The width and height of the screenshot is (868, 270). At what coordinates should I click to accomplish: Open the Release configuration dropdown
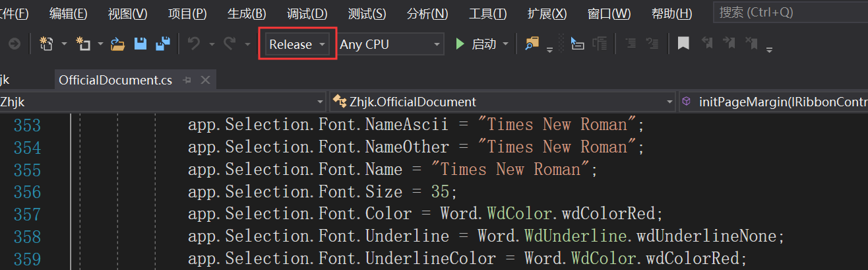click(x=297, y=45)
